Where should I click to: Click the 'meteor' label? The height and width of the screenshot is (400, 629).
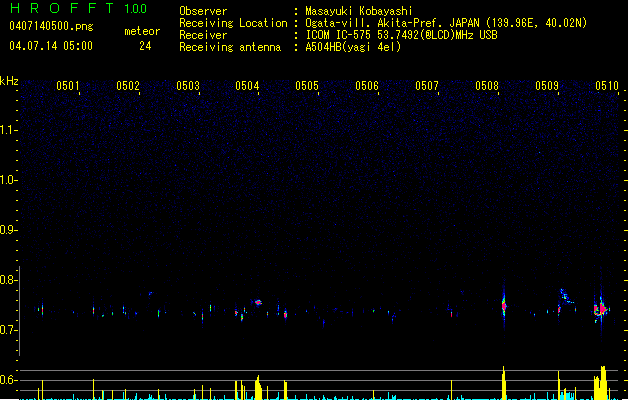tap(142, 31)
